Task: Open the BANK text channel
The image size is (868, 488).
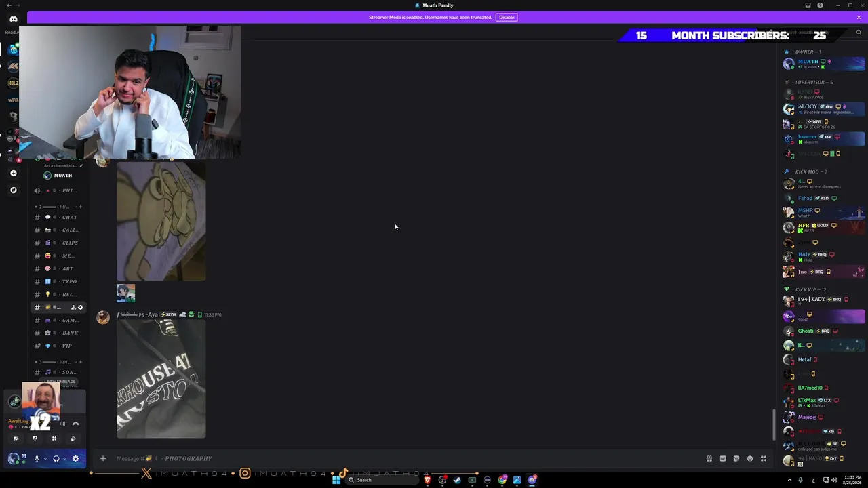Action: click(59, 333)
